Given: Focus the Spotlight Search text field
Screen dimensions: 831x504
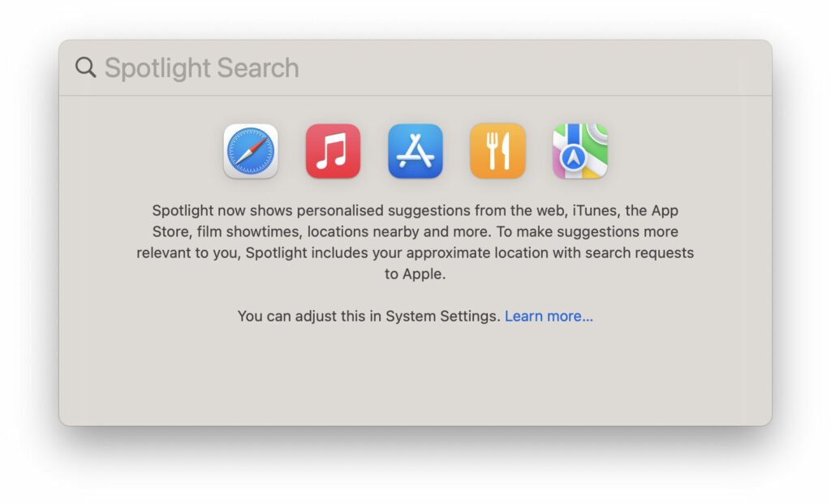Looking at the screenshot, I should (x=406, y=68).
